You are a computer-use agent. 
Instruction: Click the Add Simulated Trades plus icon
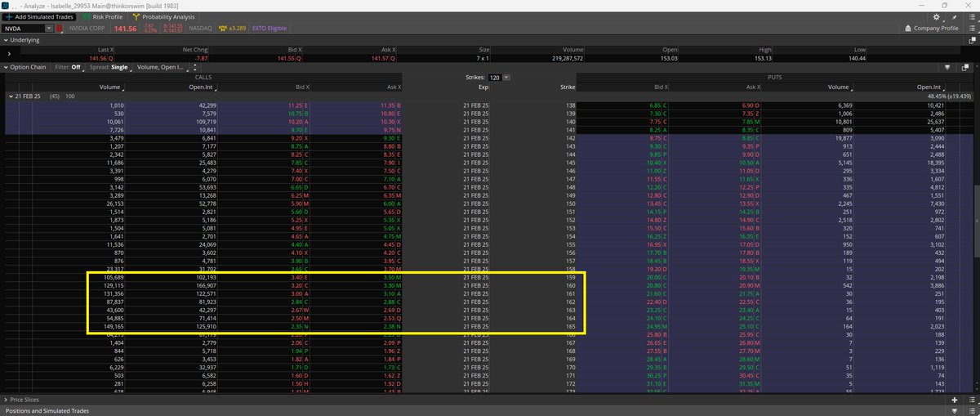(8, 16)
